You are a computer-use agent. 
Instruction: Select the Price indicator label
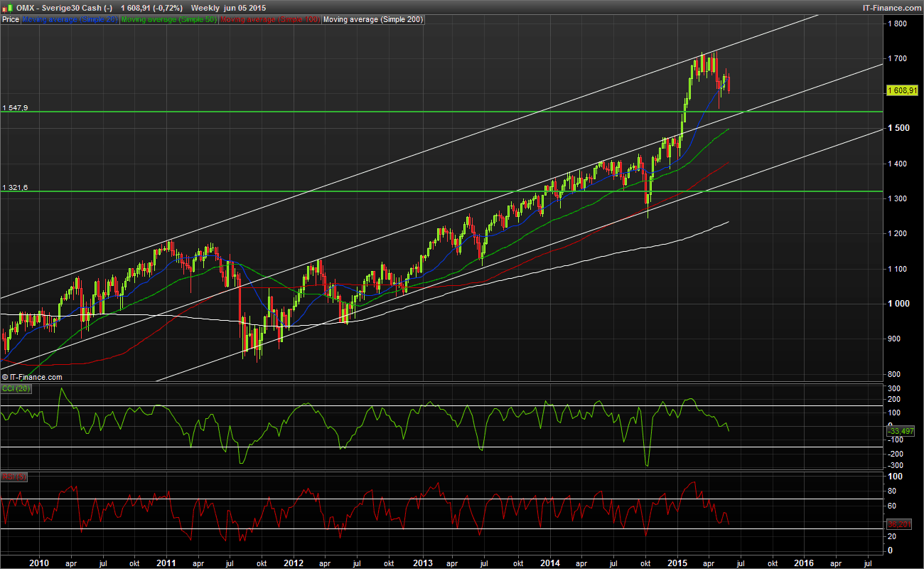[11, 20]
